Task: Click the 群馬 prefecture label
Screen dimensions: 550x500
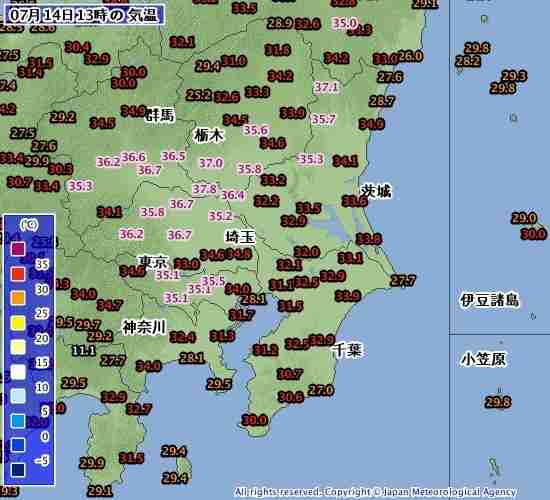Action: click(x=160, y=115)
